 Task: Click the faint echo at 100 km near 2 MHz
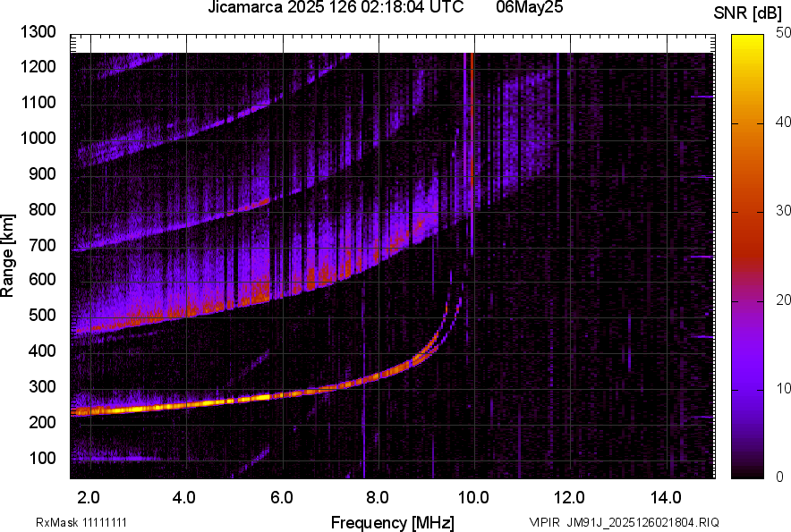point(98,459)
